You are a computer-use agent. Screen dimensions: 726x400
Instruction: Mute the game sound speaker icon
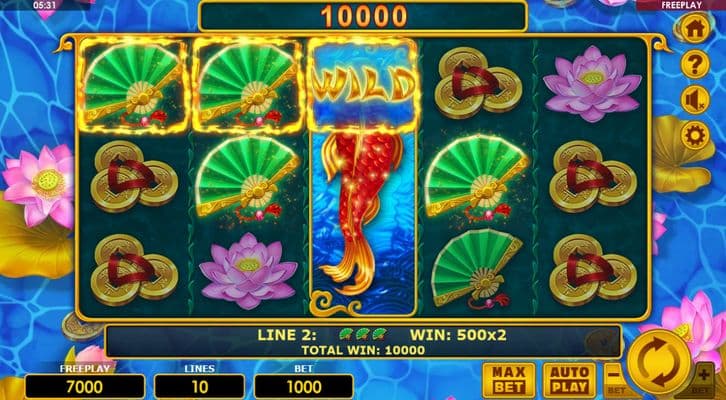[x=695, y=100]
